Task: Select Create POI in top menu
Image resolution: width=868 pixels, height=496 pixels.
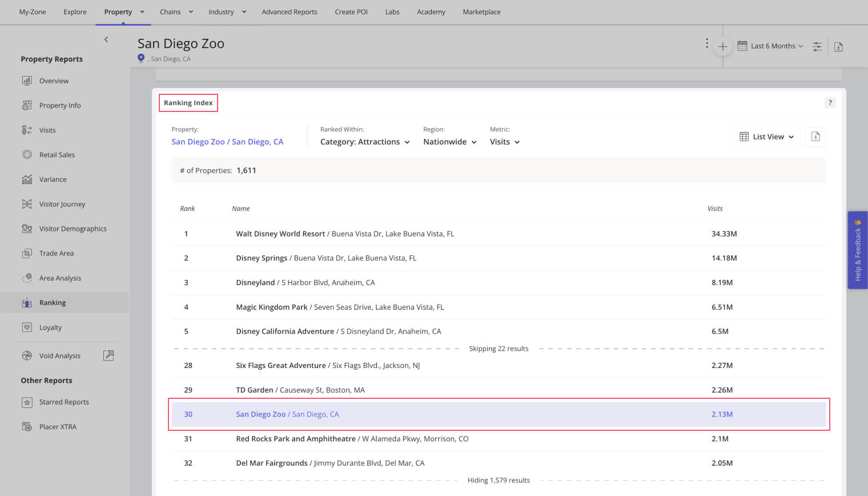Action: pyautogui.click(x=351, y=12)
